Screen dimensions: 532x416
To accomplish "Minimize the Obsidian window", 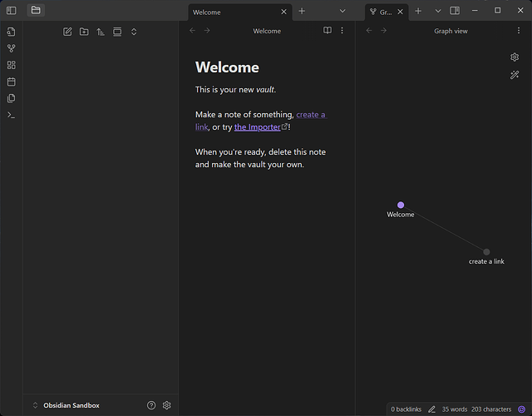I will tap(475, 11).
